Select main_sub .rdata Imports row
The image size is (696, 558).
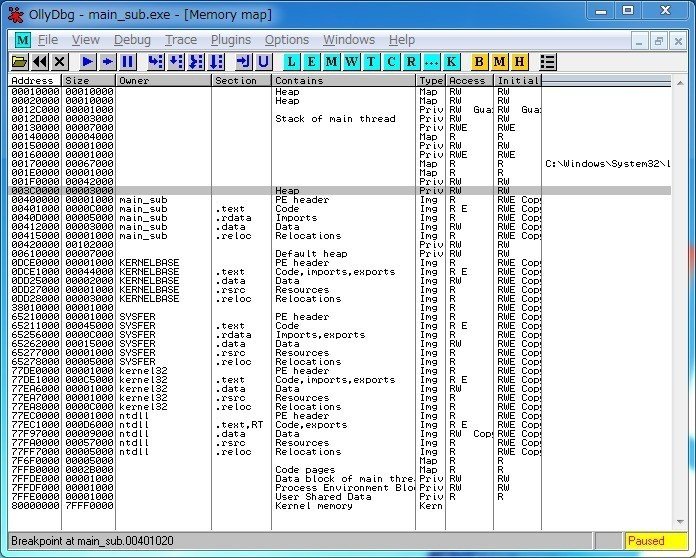click(340, 218)
